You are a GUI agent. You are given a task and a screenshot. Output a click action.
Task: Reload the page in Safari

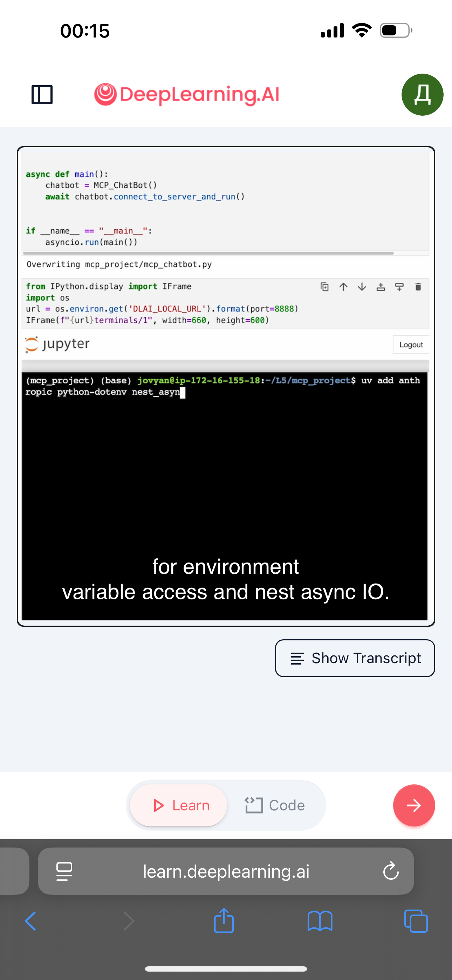pyautogui.click(x=391, y=871)
